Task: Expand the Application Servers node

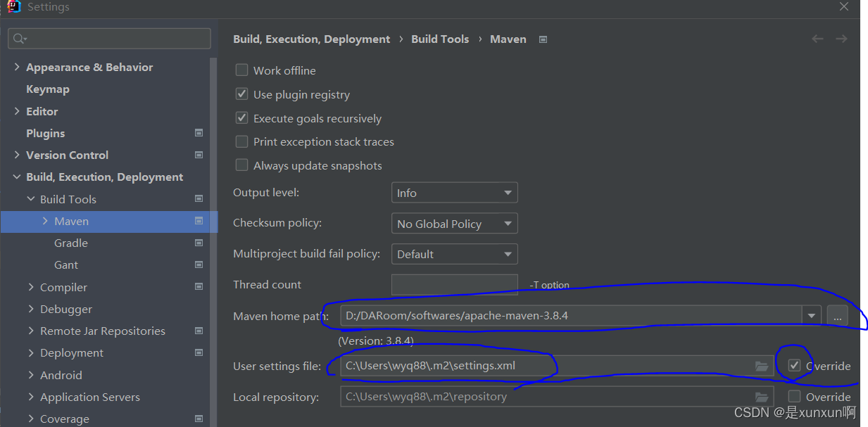Action: (31, 397)
